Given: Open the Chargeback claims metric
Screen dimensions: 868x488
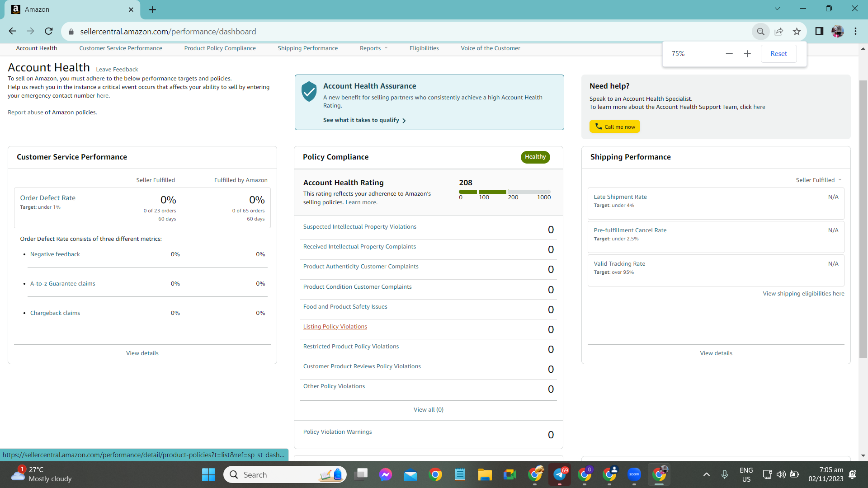Looking at the screenshot, I should [55, 313].
